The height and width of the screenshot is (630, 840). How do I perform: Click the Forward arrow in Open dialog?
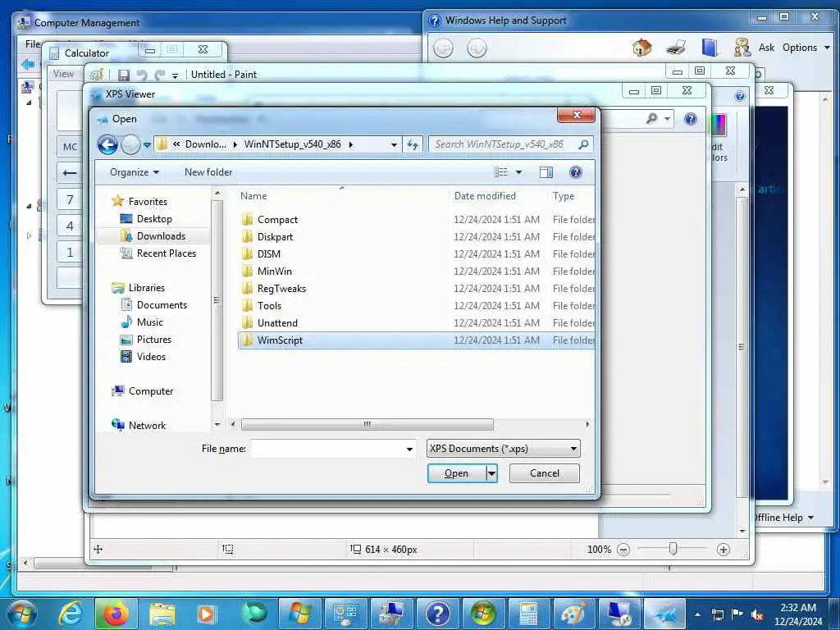tap(130, 144)
